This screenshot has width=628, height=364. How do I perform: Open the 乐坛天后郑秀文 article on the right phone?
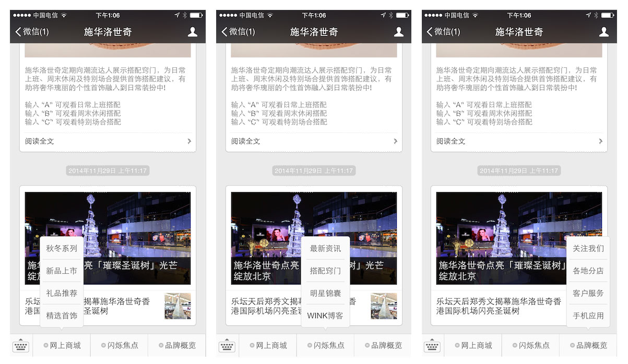pos(519,306)
